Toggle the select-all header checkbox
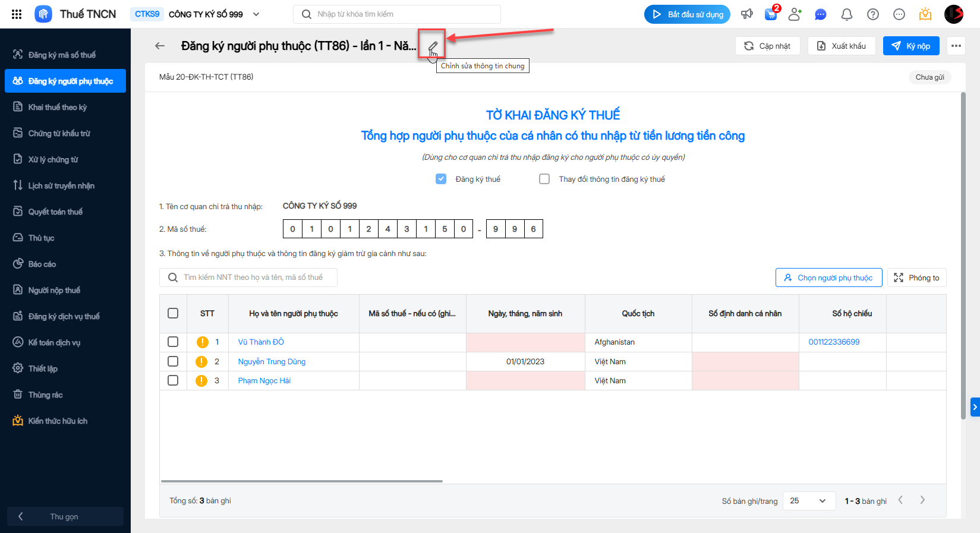 click(173, 313)
